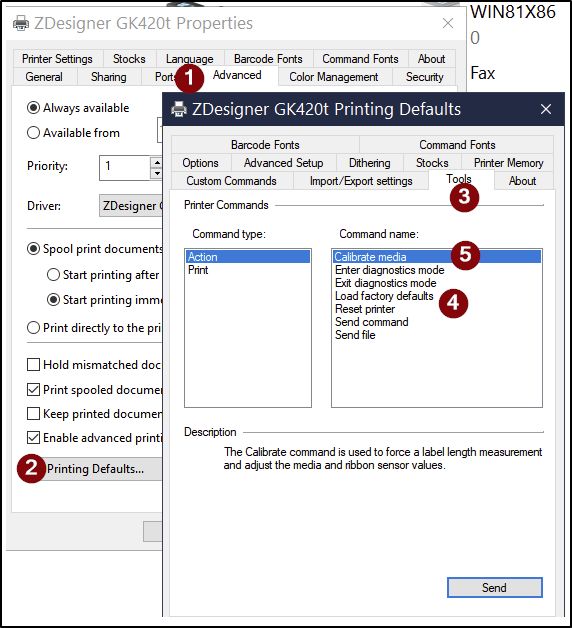Choose Print in Command type list
Image resolution: width=572 pixels, height=628 pixels.
(x=198, y=270)
